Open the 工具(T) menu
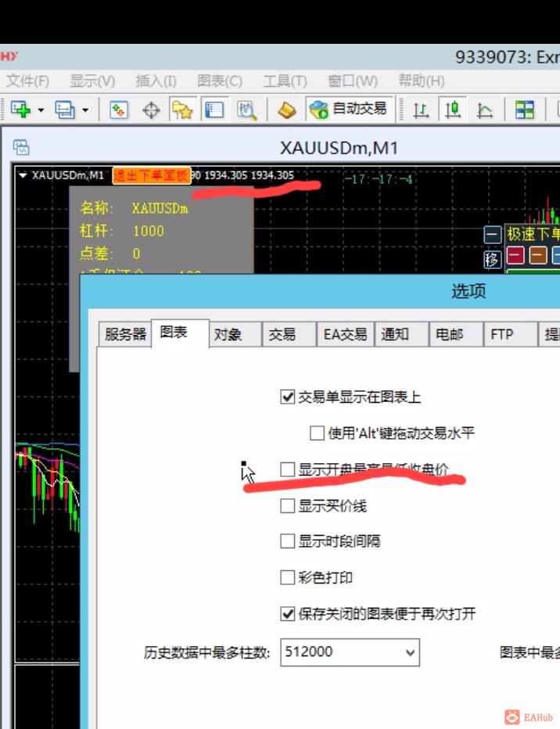Viewport: 560px width, 729px height. pos(285,81)
